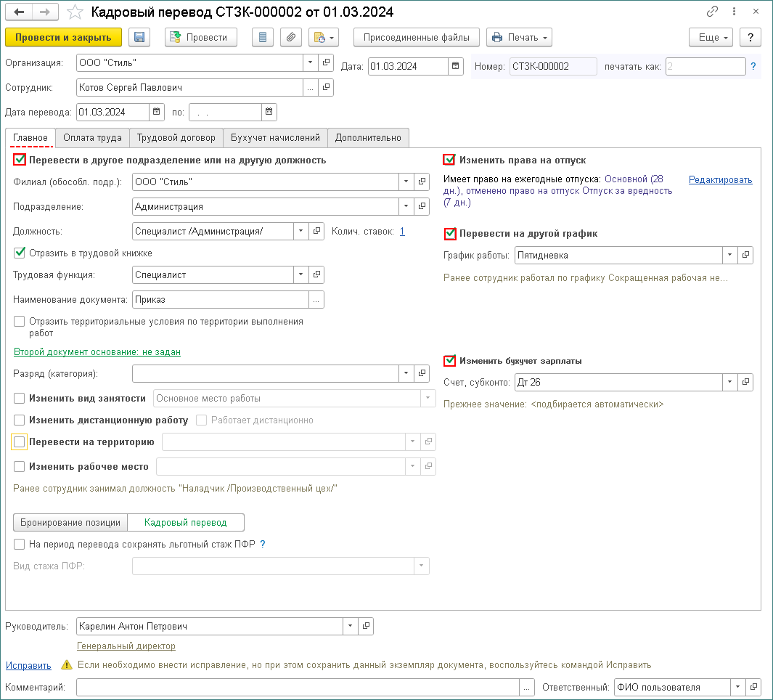Open the Печать menu button

519,38
